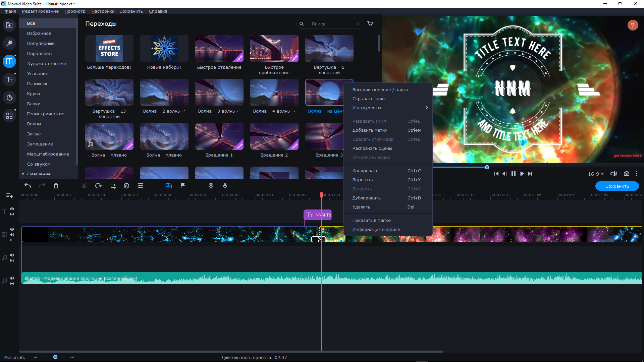Mute the first audio track
644x362 pixels.
(12, 255)
